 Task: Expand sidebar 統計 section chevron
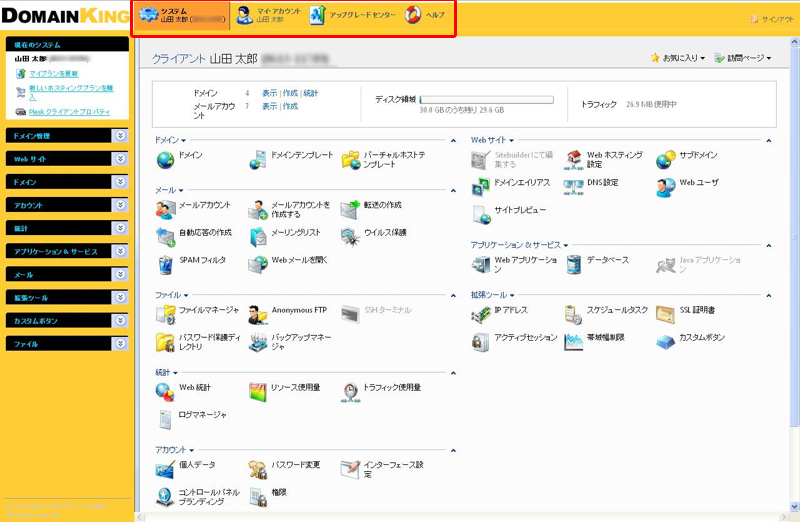tap(120, 228)
